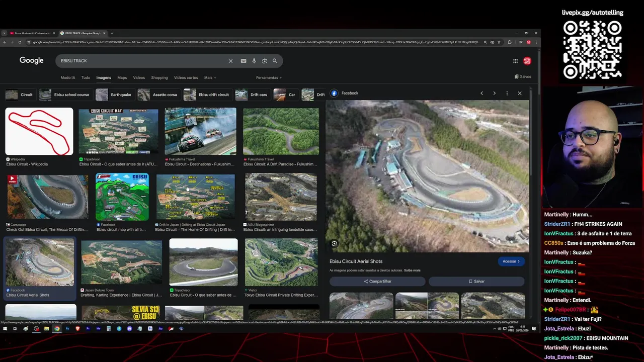
Task: Show next image in preview panel
Action: [x=494, y=93]
